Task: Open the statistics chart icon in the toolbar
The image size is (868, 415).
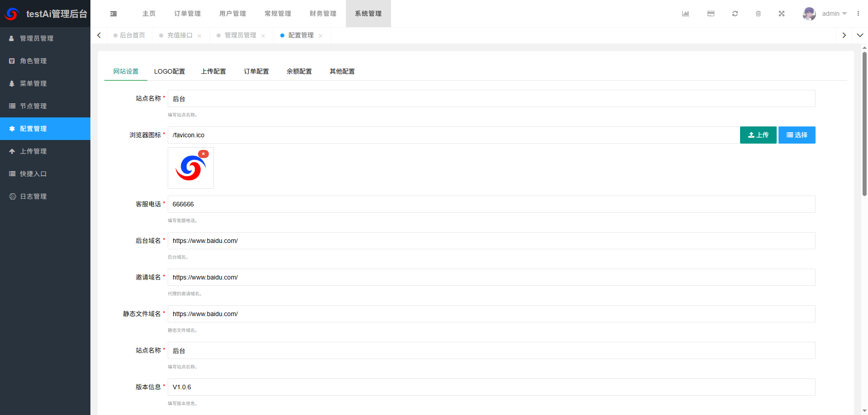Action: (685, 14)
